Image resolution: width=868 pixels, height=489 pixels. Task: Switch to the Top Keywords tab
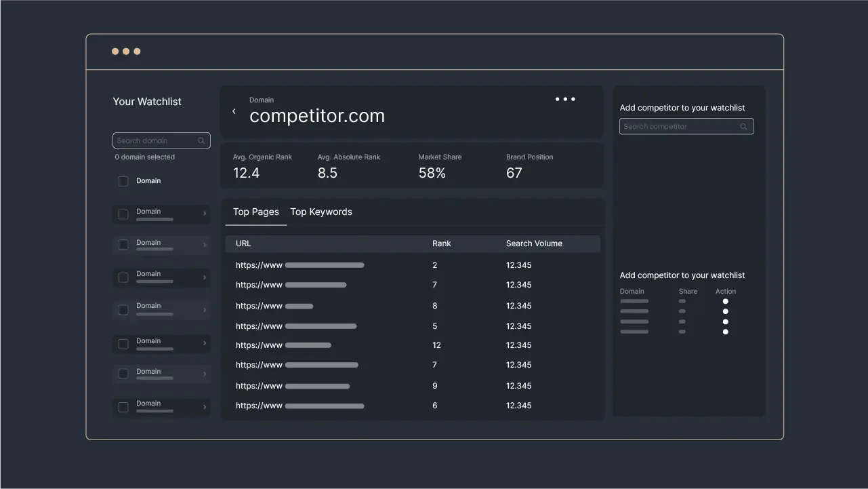tap(321, 212)
